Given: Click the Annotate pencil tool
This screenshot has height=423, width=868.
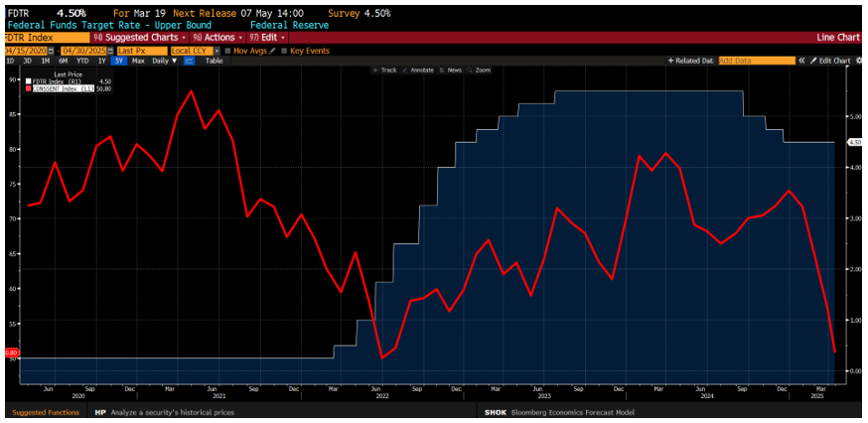Looking at the screenshot, I should 418,70.
